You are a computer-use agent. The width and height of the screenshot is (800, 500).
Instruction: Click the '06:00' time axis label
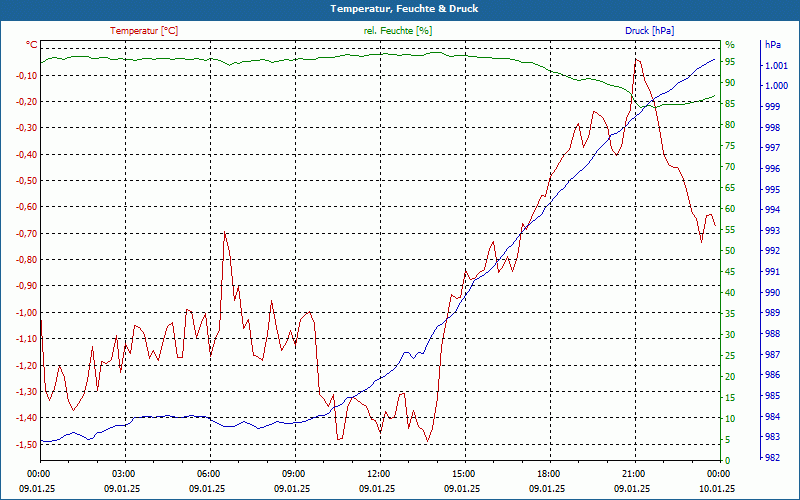pos(210,473)
